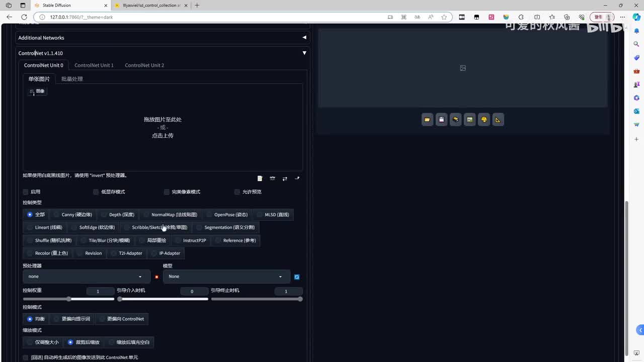Screen dimensions: 644x362
Task: Enable ControlNet with the 启用 checkbox
Action: pos(26,192)
